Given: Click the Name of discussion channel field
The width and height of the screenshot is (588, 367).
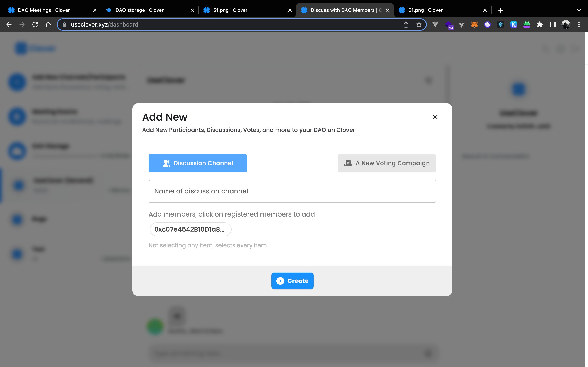Looking at the screenshot, I should coord(292,191).
